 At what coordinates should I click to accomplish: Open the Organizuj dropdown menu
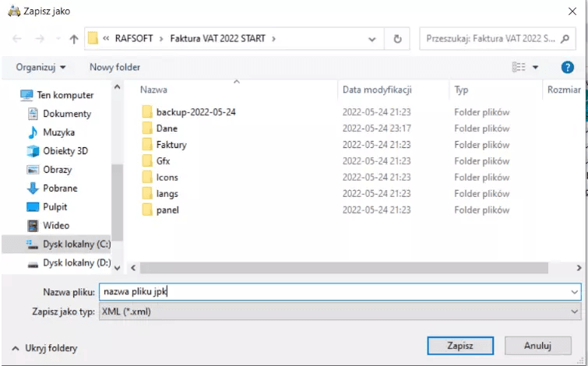coord(40,68)
